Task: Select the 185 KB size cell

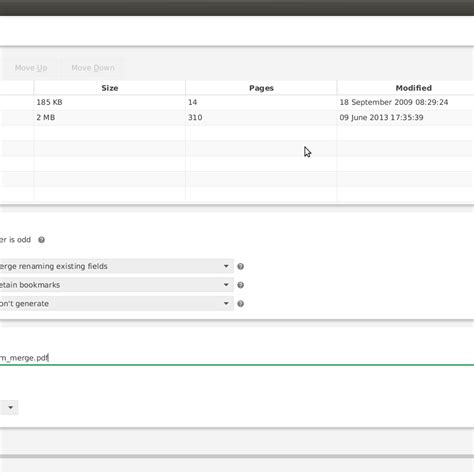Action: tap(49, 102)
